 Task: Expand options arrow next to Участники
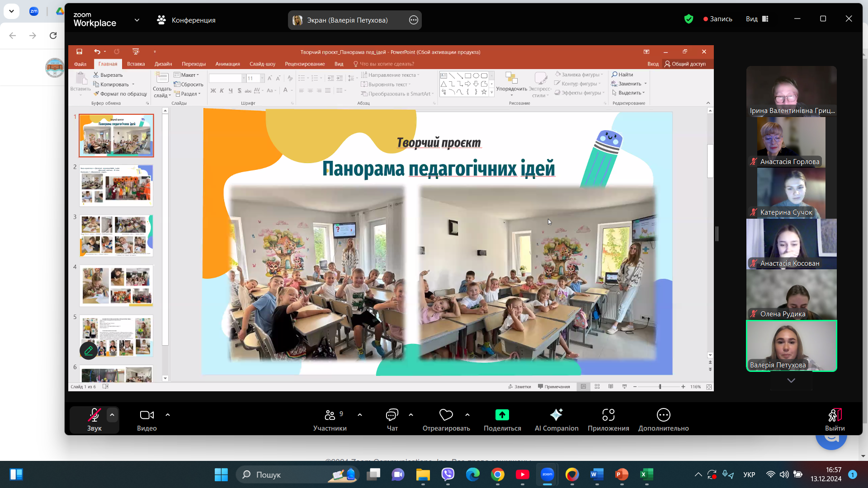pyautogui.click(x=360, y=414)
